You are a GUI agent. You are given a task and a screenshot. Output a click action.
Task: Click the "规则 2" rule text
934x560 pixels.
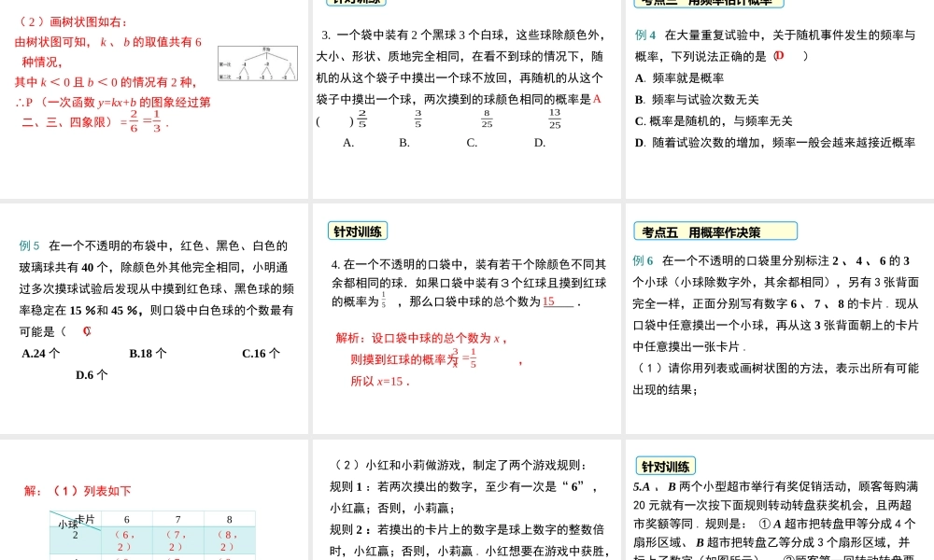(x=469, y=540)
